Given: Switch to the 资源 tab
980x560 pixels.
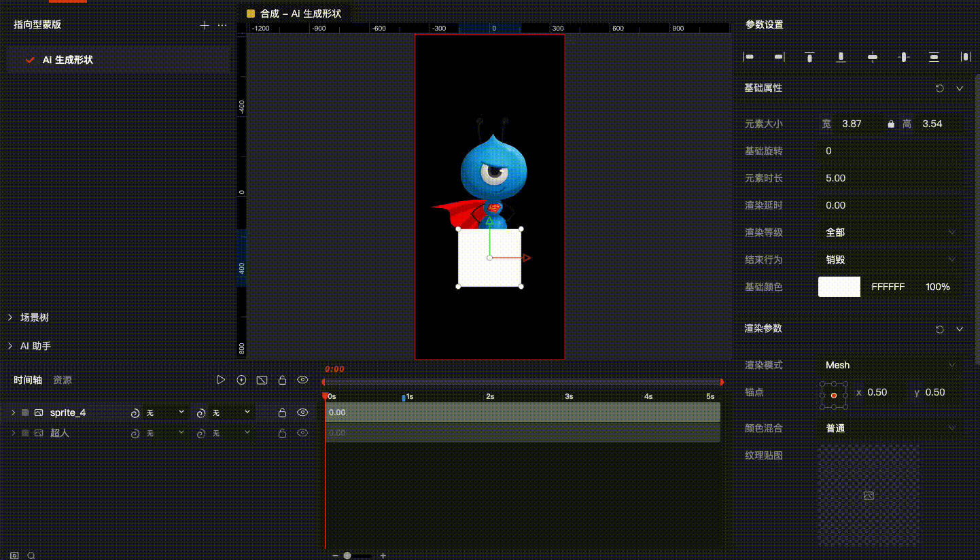Looking at the screenshot, I should [x=63, y=380].
